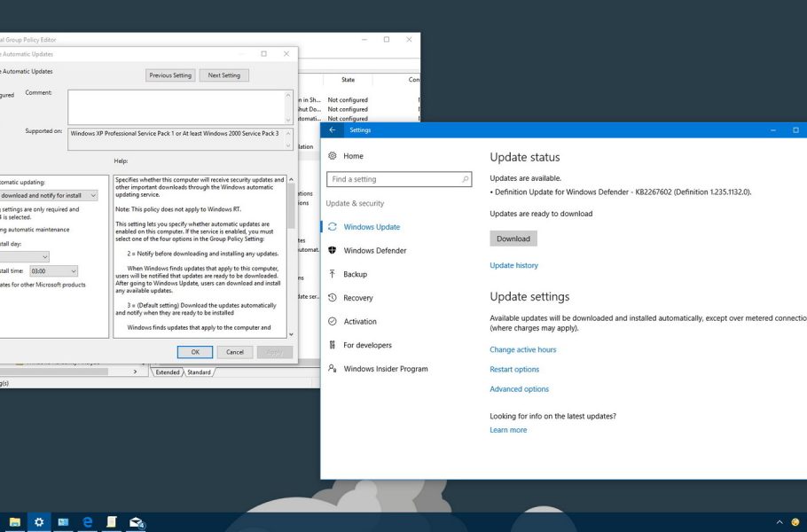Open Mail app from taskbar

(x=137, y=523)
